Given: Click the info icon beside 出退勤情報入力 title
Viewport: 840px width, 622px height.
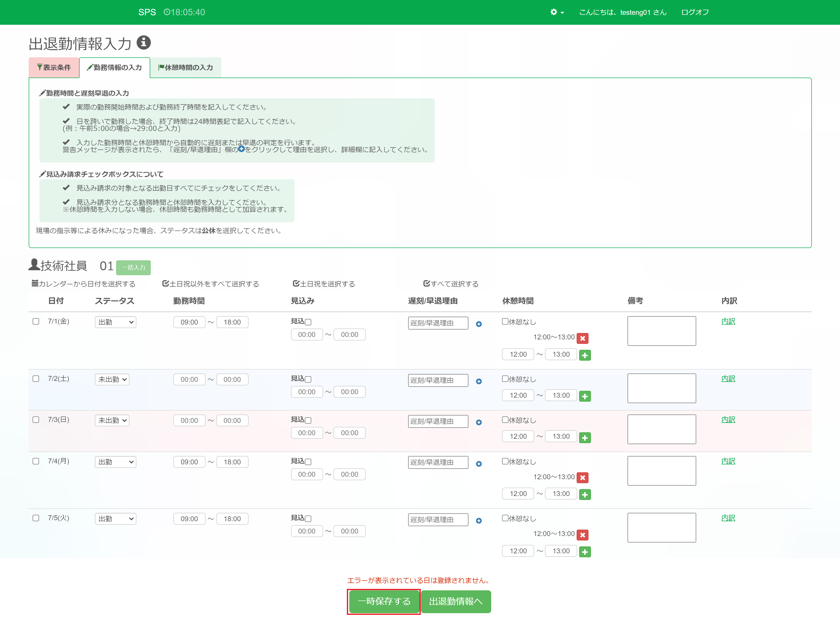Looking at the screenshot, I should [144, 42].
